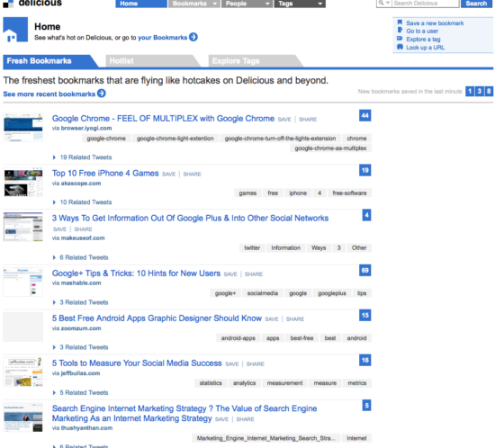
Task: Switch to the Explore Tags tab
Action: tap(255, 61)
